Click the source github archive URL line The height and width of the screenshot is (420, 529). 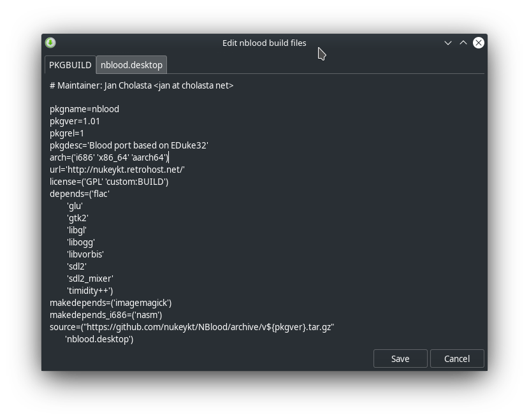192,327
